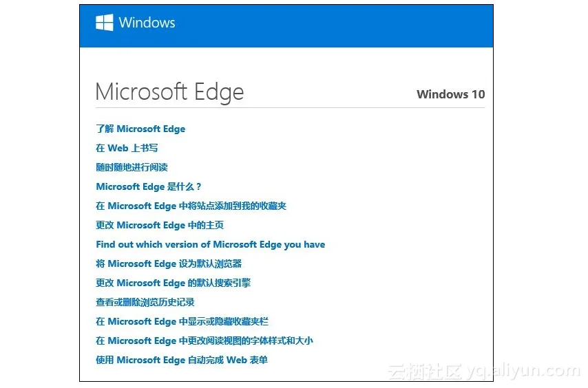Open Find out which version of Microsoft Edge link
The image size is (588, 388).
[211, 244]
